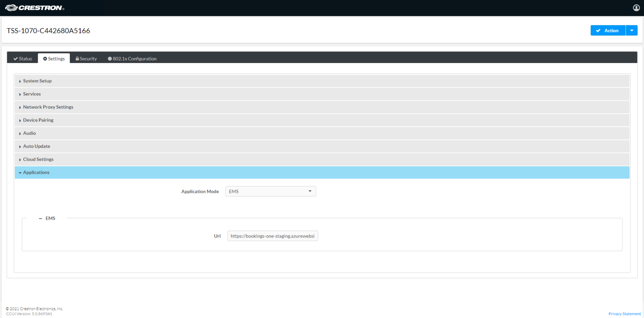644x318 pixels.
Task: Expand the Audio section
Action: 29,133
